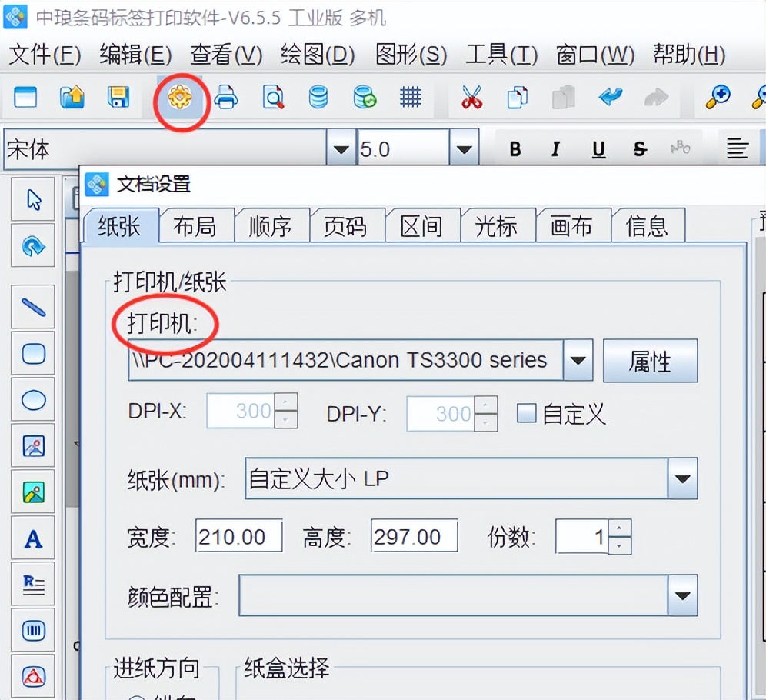Open the 纸张 paper size dropdown
Viewport: 766px width, 700px height.
682,478
